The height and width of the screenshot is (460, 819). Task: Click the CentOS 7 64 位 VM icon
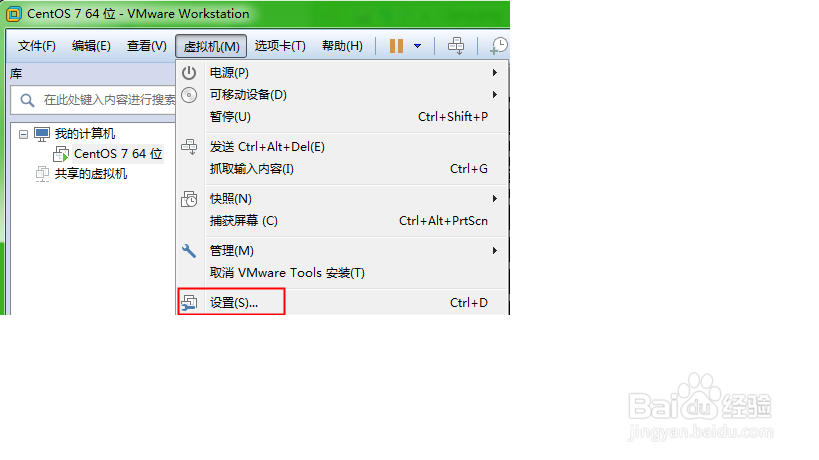click(61, 154)
